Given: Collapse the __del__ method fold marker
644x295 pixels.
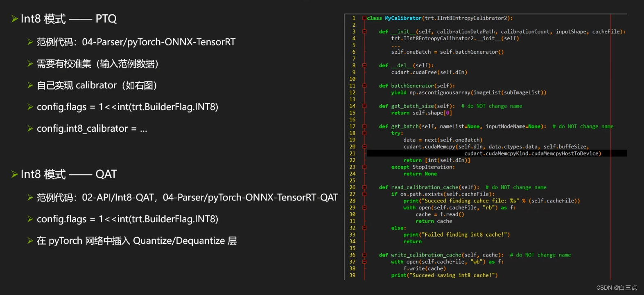Looking at the screenshot, I should (364, 65).
